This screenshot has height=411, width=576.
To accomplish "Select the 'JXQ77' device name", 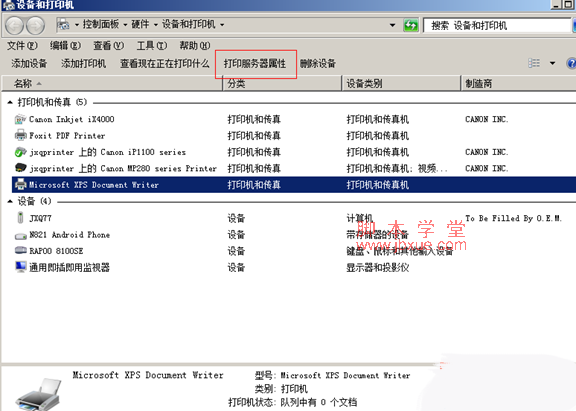I will coord(40,218).
